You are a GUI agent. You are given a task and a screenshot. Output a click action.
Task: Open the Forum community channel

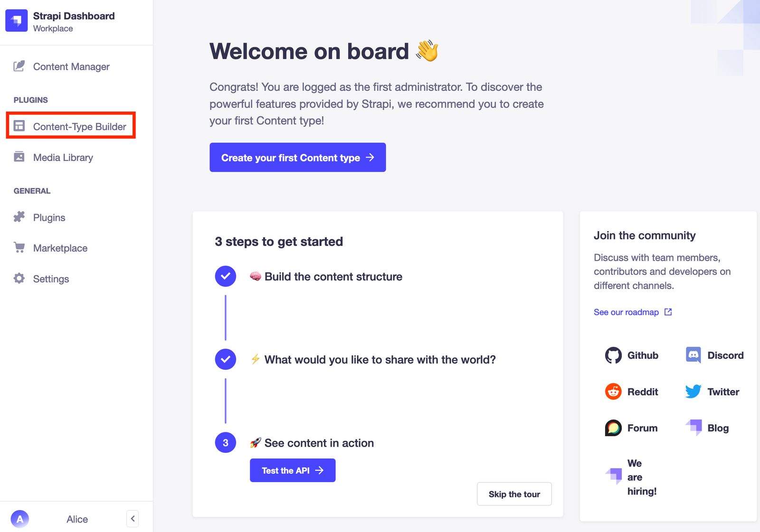coord(613,428)
